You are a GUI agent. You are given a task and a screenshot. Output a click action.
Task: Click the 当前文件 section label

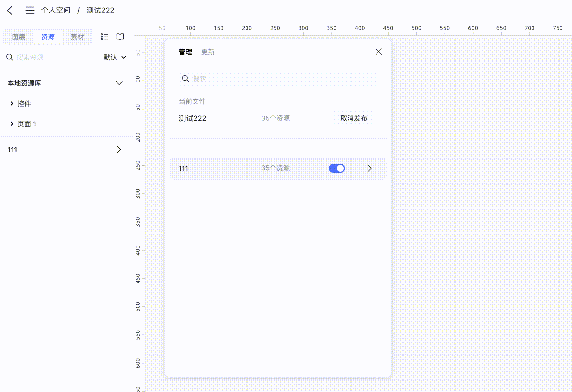point(192,101)
